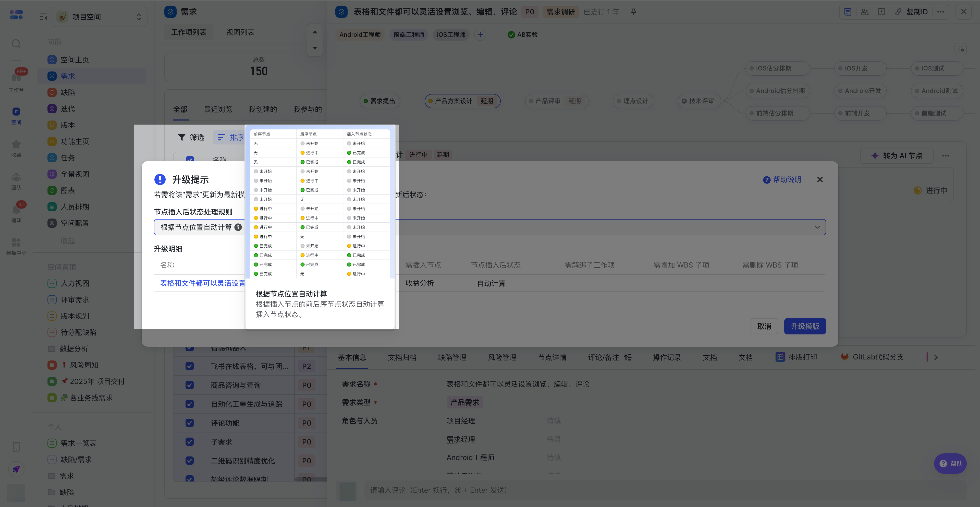This screenshot has width=980, height=507.
Task: Collapse the sidebar with the fold icon
Action: click(x=43, y=17)
